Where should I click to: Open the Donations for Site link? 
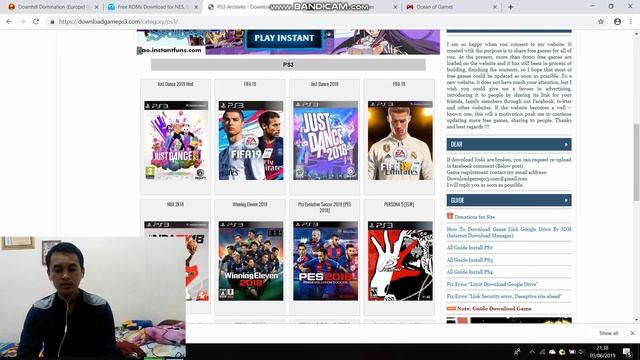coord(475,217)
